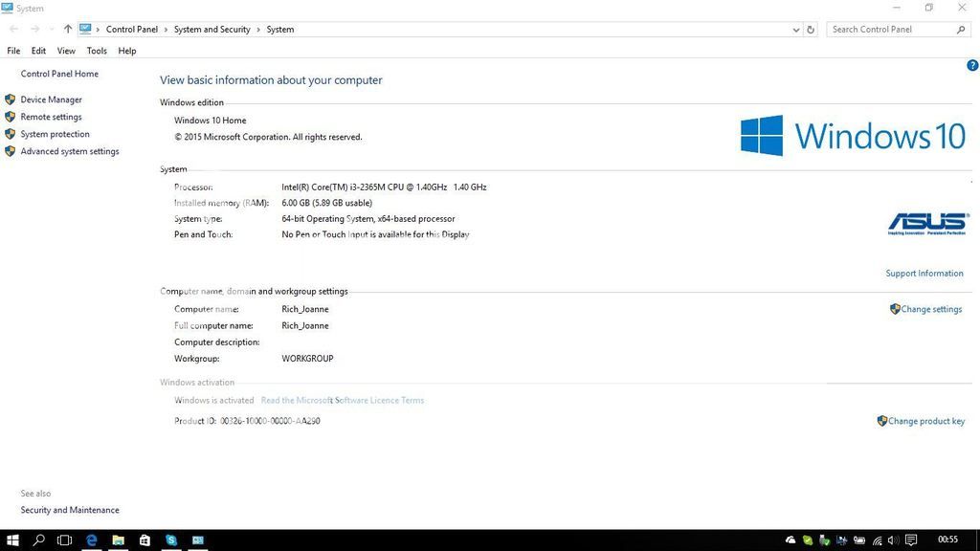Viewport: 980px width, 551px height.
Task: Click the shield icon beside Device Manager
Action: click(10, 99)
